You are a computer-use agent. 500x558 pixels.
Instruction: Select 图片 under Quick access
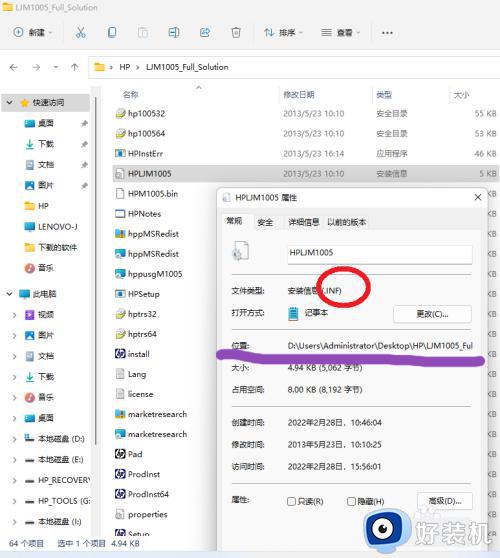point(46,185)
